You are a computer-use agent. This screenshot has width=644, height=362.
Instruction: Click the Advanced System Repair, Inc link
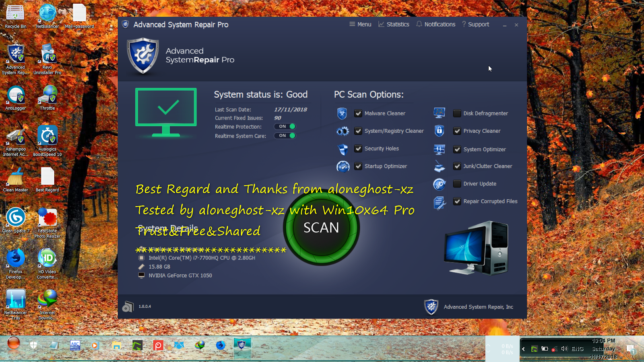click(x=478, y=307)
